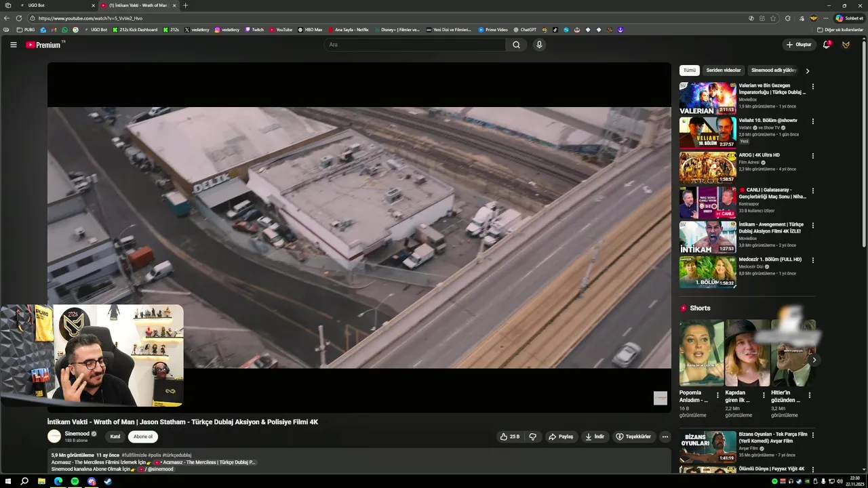The width and height of the screenshot is (868, 488).
Task: Open browser settings ellipsis menu
Action: (826, 18)
